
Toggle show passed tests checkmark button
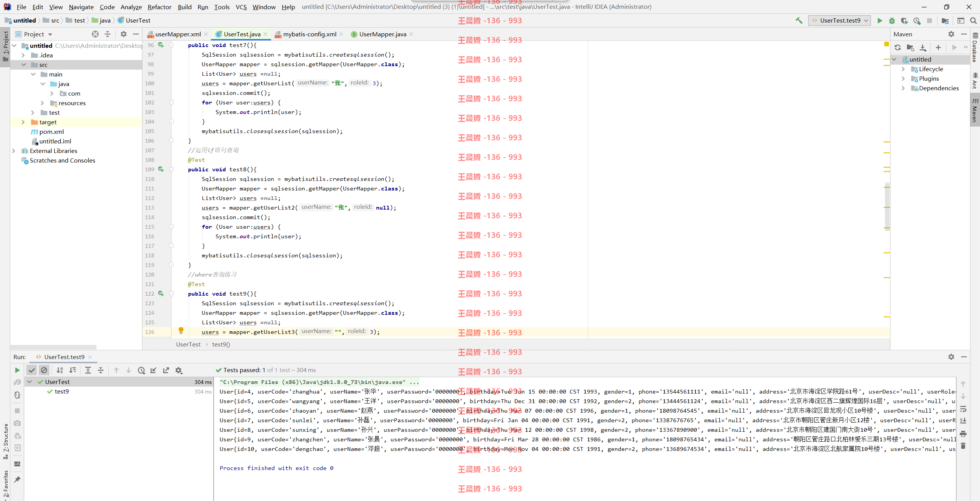click(32, 370)
